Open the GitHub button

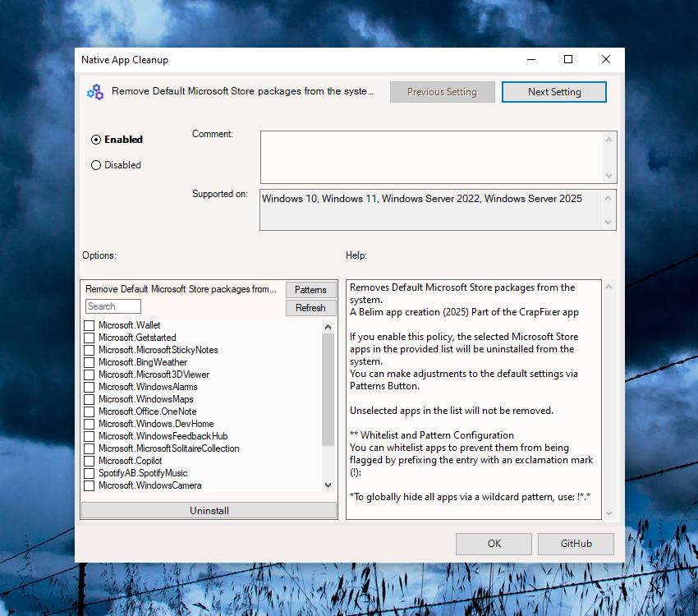point(576,544)
